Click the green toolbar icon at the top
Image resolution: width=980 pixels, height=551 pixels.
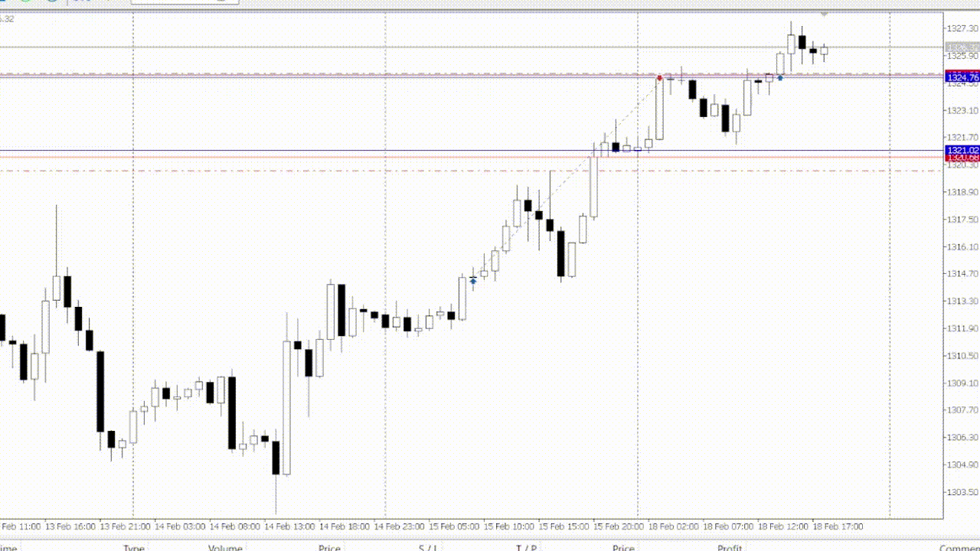[25, 3]
